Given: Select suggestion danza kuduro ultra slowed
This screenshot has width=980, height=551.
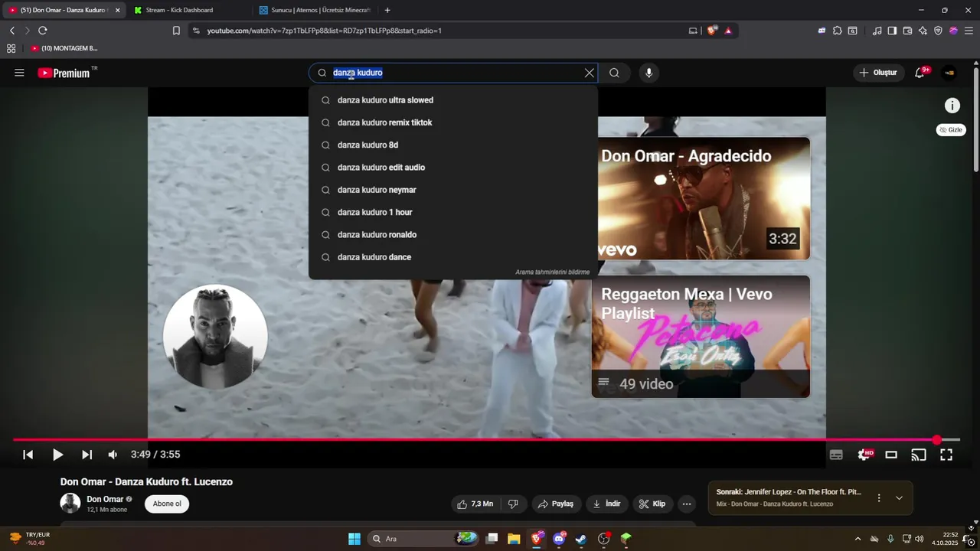Looking at the screenshot, I should [453, 100].
